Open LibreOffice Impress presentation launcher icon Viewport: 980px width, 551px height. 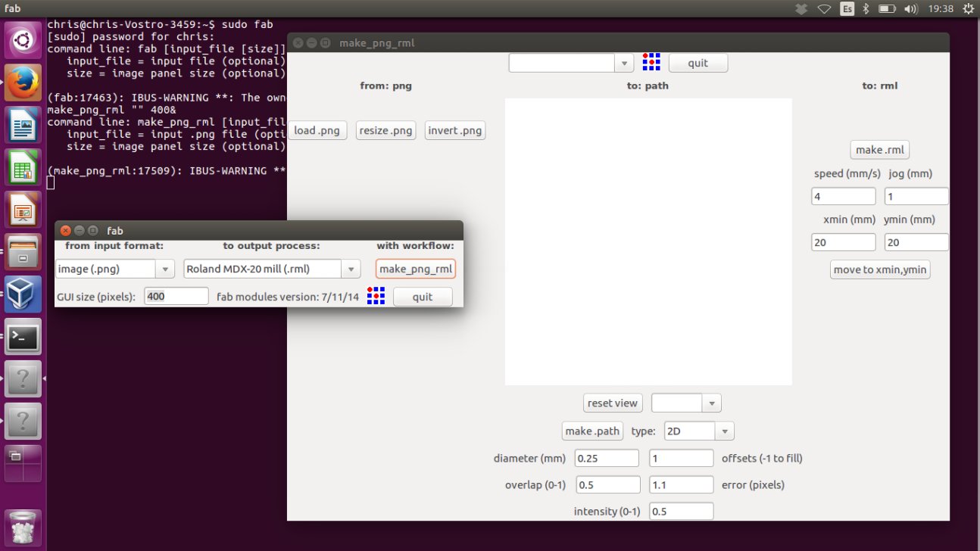23,210
